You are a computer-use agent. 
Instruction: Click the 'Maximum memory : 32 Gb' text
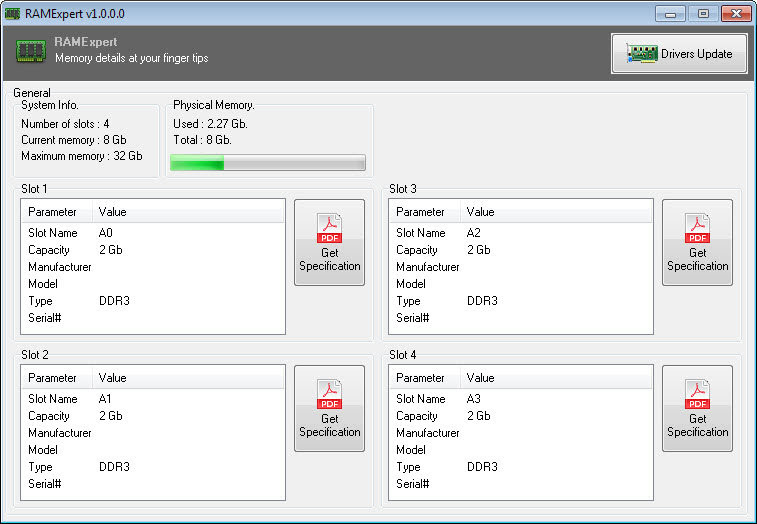tap(82, 156)
